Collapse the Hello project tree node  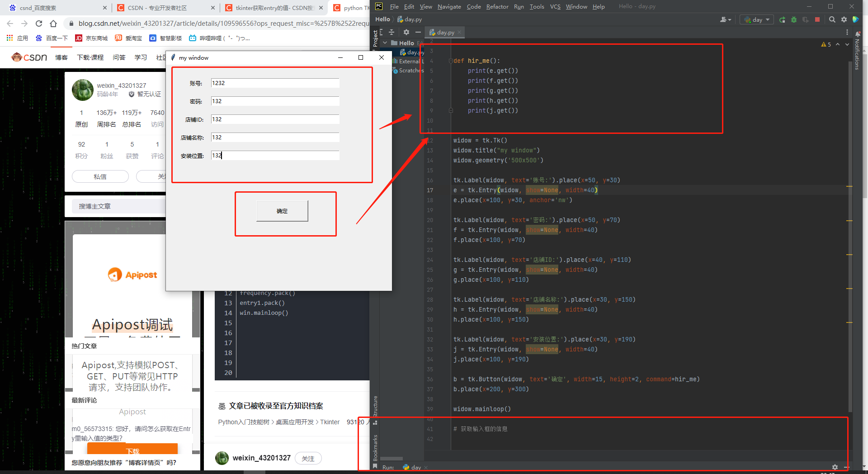[x=385, y=43]
